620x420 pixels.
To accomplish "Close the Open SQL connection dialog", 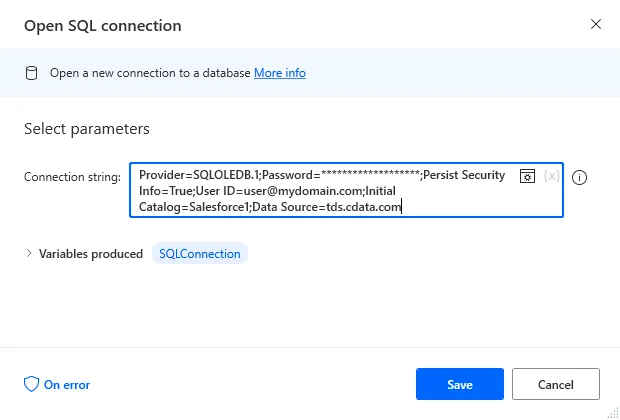I will pyautogui.click(x=596, y=23).
